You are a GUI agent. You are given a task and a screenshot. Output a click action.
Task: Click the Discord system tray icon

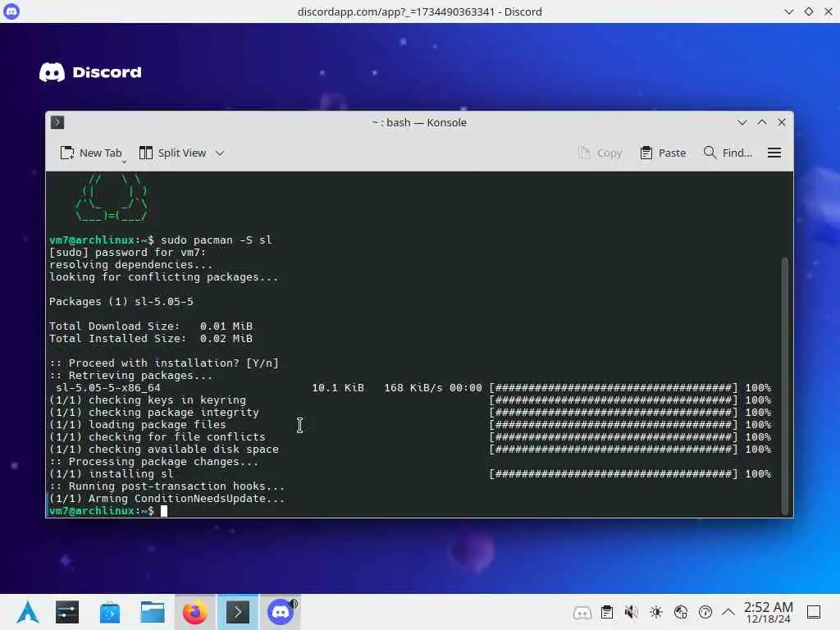tap(582, 612)
